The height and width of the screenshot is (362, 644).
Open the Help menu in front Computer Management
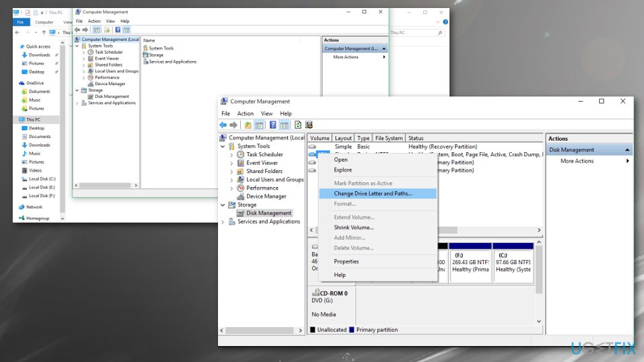click(x=286, y=113)
